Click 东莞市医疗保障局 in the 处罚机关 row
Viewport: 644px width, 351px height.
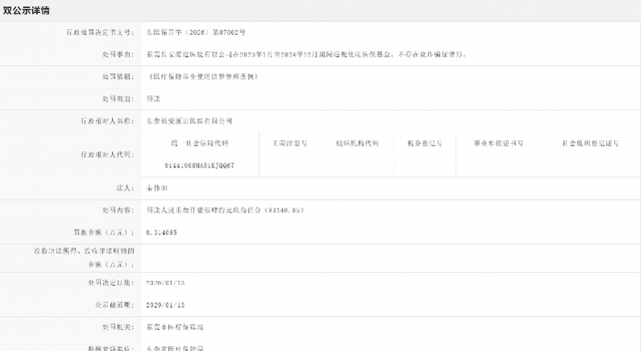[x=175, y=327]
